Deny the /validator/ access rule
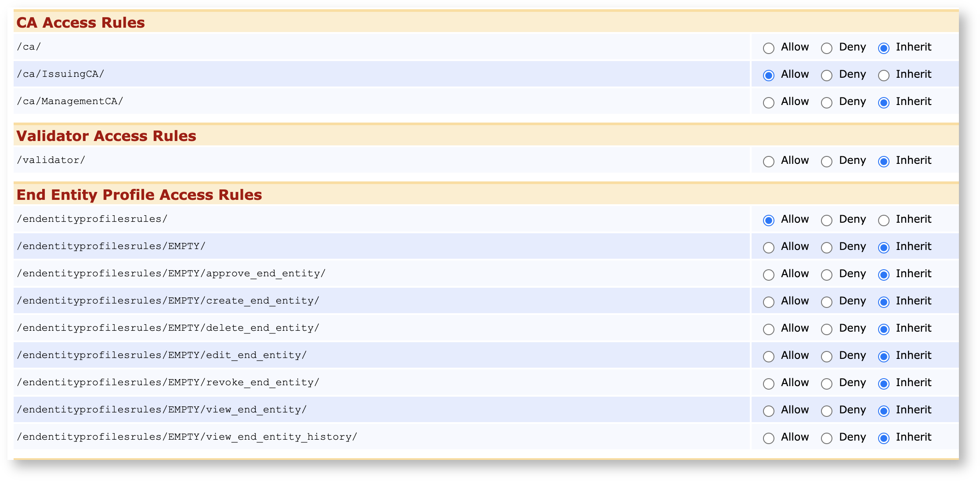 [827, 161]
